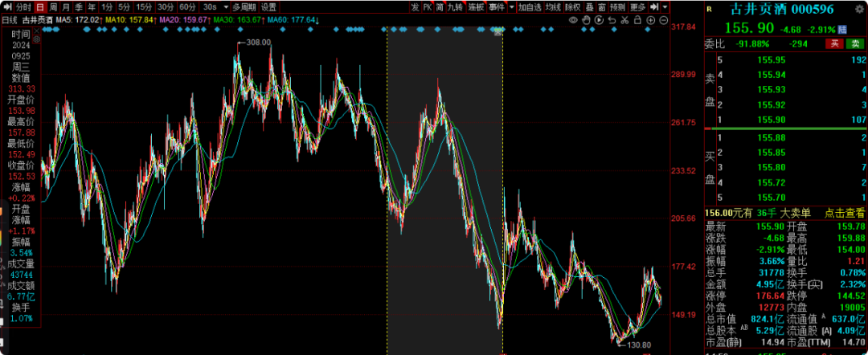Click the red 买 buy button

(x=835, y=43)
